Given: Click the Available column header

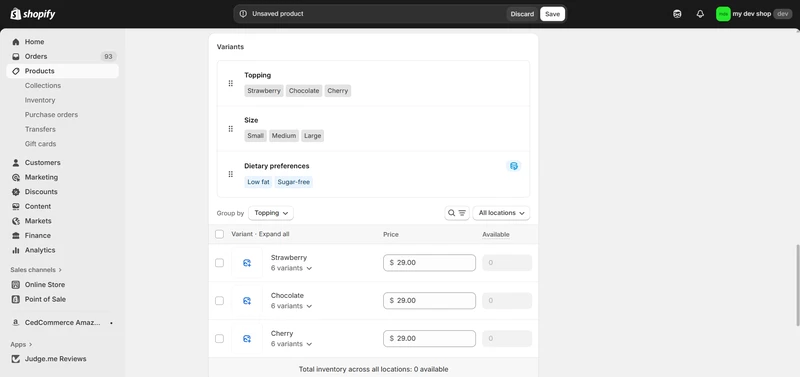Looking at the screenshot, I should click(496, 235).
